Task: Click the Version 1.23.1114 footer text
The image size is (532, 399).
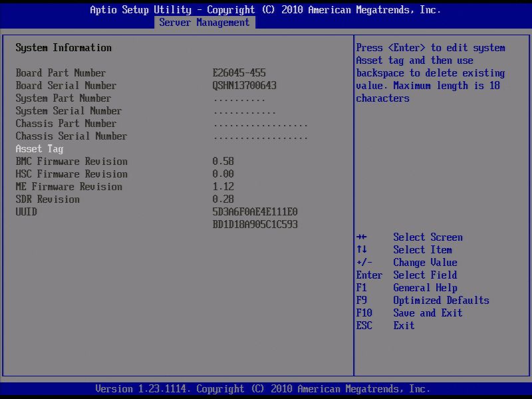Action: click(266, 388)
